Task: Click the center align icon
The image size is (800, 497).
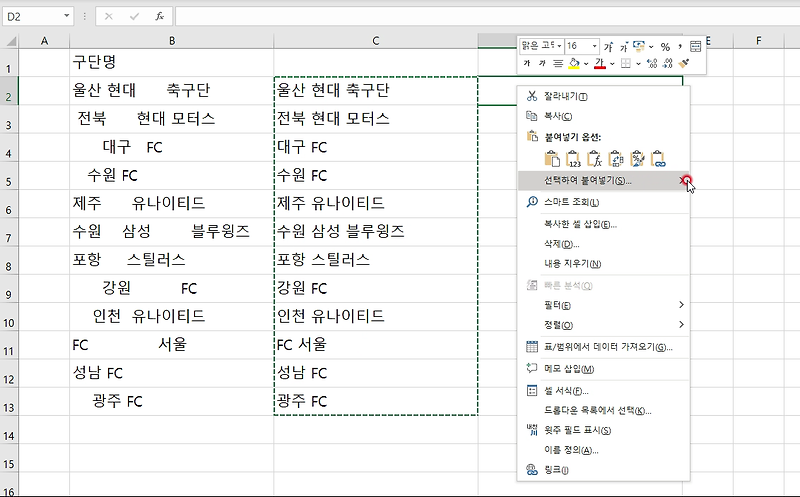Action: [x=558, y=63]
